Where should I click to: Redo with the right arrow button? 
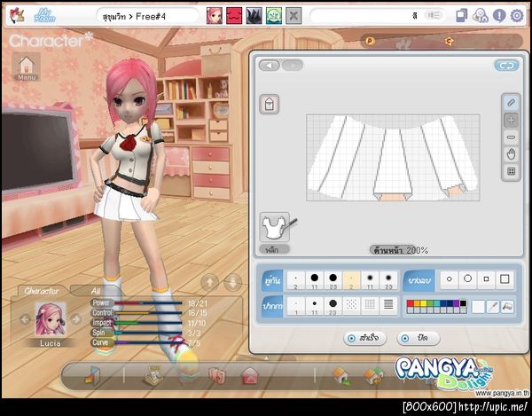coord(292,65)
